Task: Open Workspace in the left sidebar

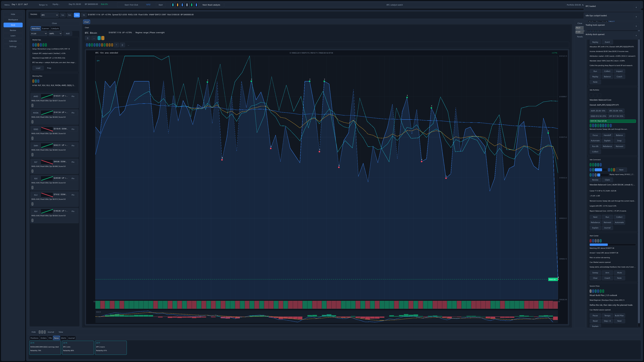Action: [13, 19]
